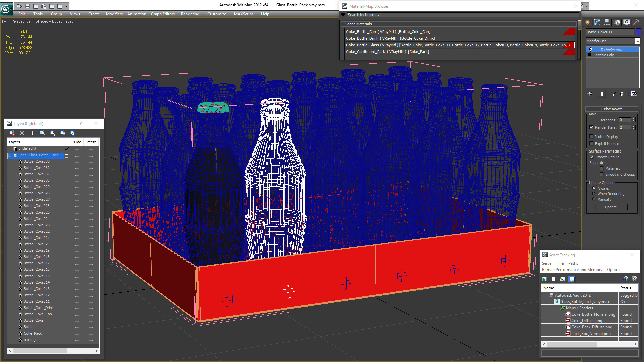Screen dimensions: 644x362
Task: Click the list view icon in Asset Tracking
Action: 554,279
